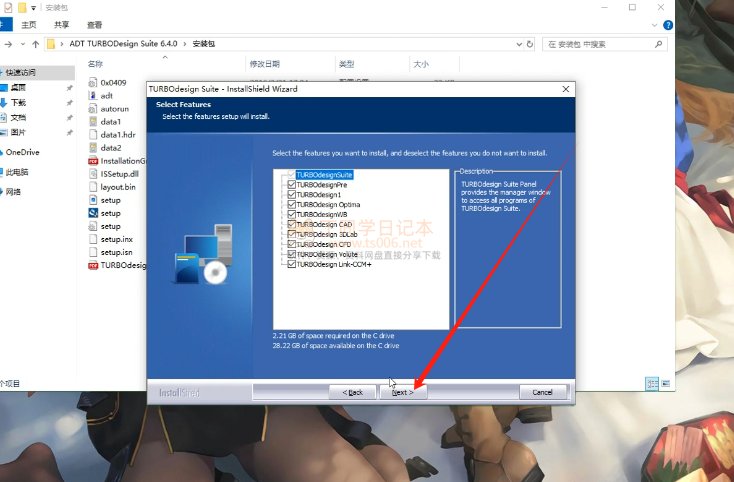The image size is (734, 482).
Task: Toggle TURBOdesign 3DLab checkbox
Action: [292, 234]
